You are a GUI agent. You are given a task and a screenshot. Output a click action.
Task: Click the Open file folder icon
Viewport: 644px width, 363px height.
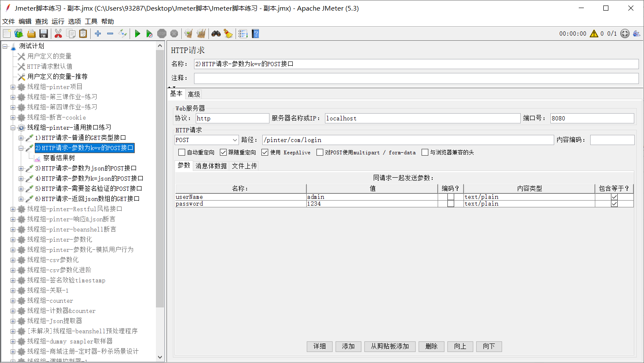click(31, 34)
